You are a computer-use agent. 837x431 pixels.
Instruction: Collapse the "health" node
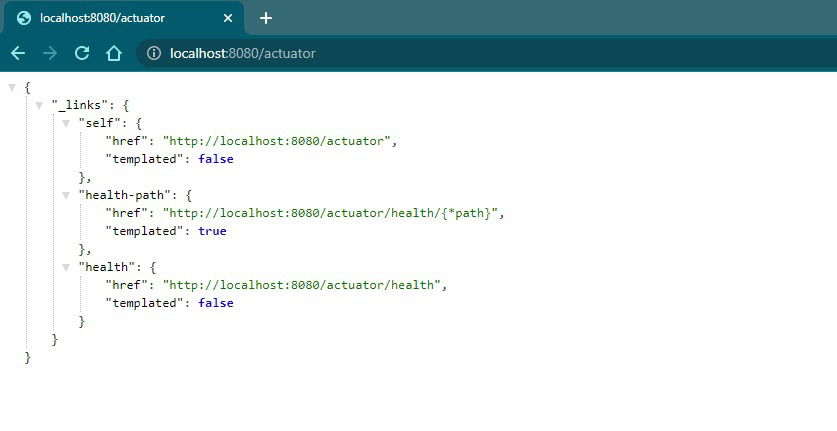[66, 267]
